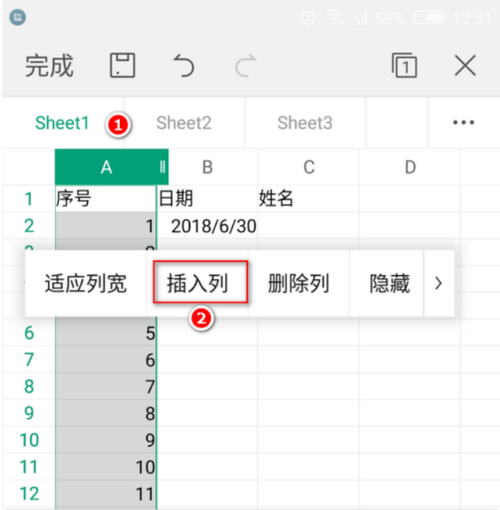500x510 pixels.
Task: Select row 6 header
Action: [x=29, y=333]
